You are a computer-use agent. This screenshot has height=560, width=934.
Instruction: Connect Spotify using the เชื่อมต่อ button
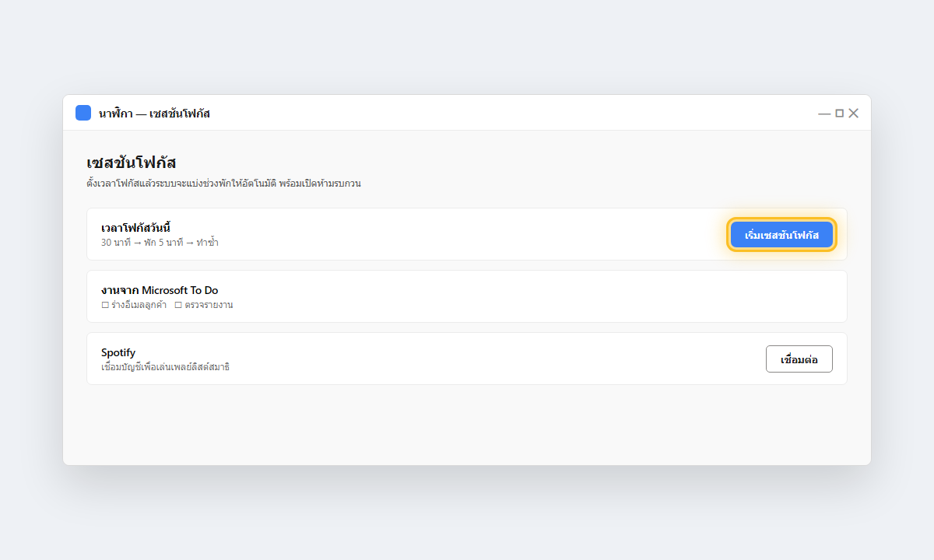click(x=799, y=359)
